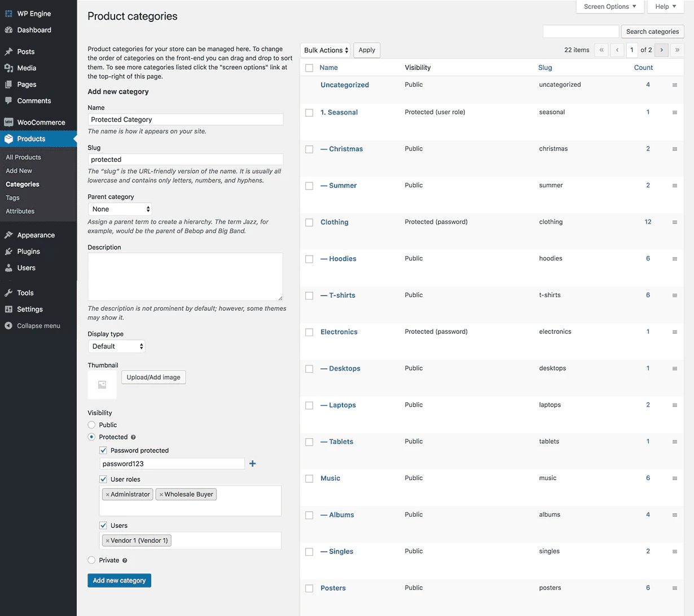Click the Products box icon

pos(8,139)
